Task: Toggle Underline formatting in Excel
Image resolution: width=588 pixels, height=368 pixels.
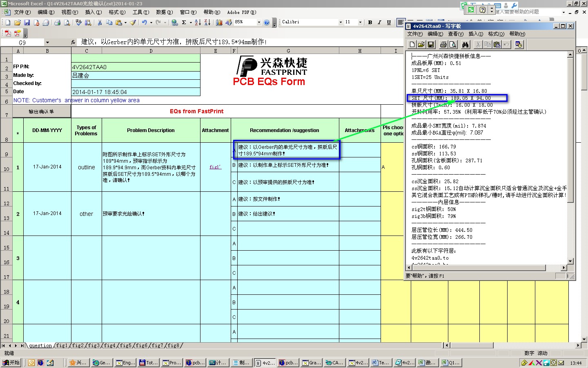Action: (389, 22)
